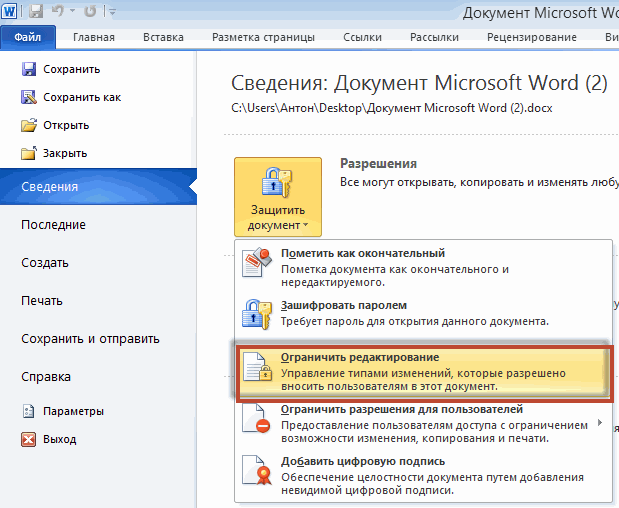
Task: Click the red Выход exit icon
Action: point(28,439)
